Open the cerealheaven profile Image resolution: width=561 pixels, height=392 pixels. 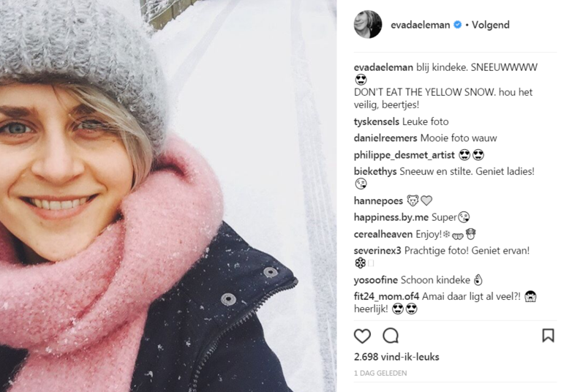tap(383, 234)
